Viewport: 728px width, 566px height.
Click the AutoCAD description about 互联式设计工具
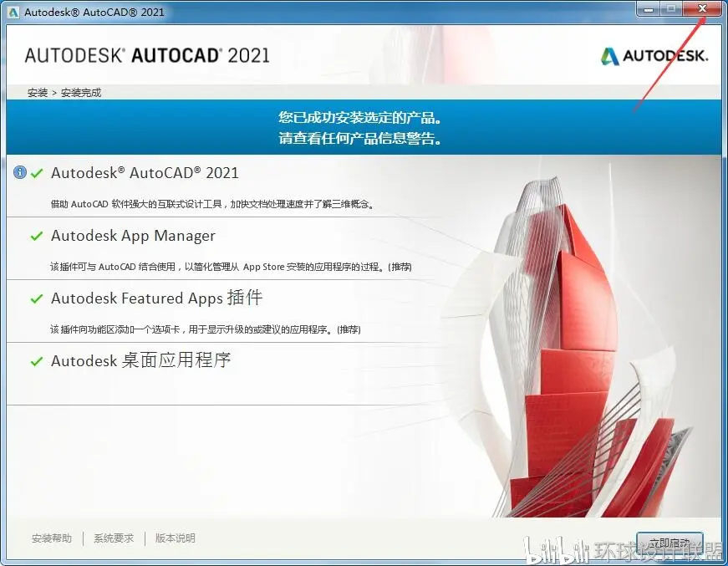(212, 204)
